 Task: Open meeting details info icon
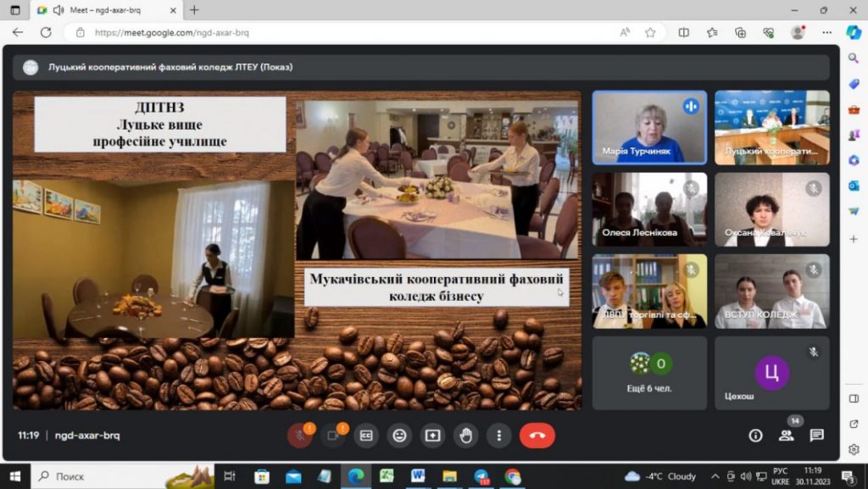(x=755, y=436)
